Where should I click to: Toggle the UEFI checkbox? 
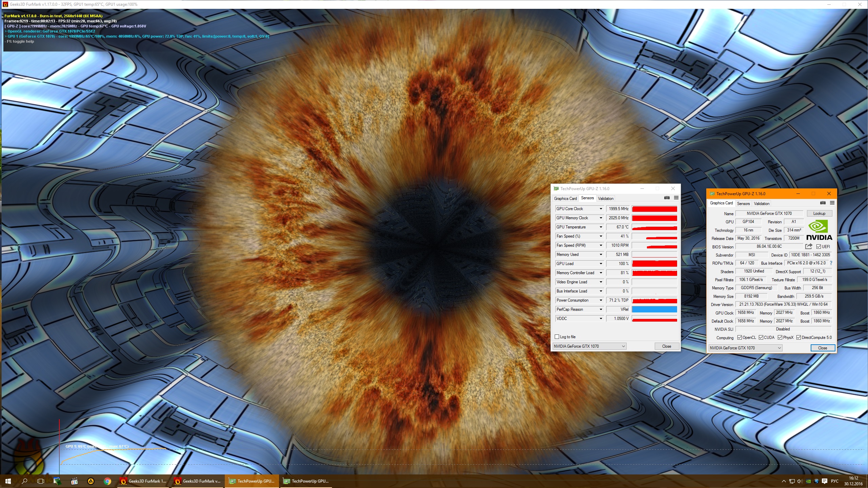[818, 247]
